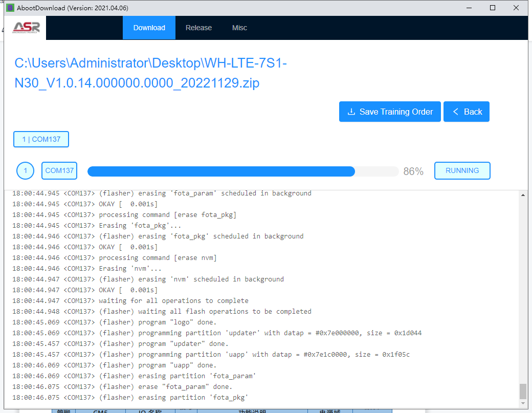Open the Release tab
The width and height of the screenshot is (532, 413).
[x=198, y=28]
